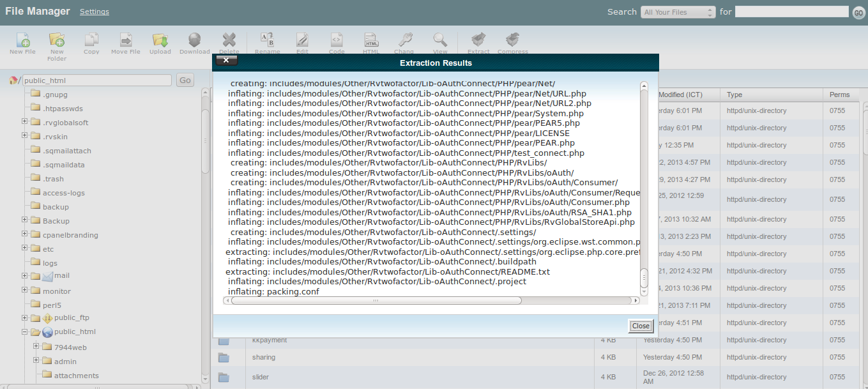Expand the 7944web tree folder
The height and width of the screenshot is (389, 868).
(x=36, y=346)
